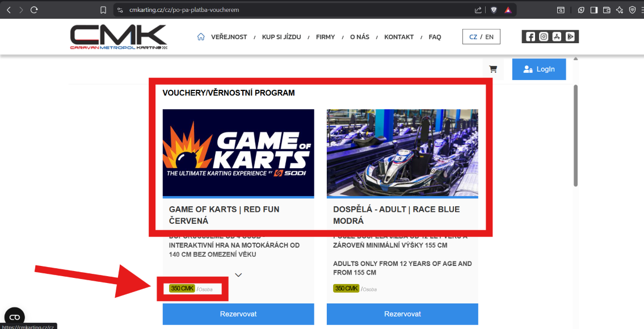644x329 pixels.
Task: Toggle the browser sidebar panel
Action: pyautogui.click(x=594, y=10)
